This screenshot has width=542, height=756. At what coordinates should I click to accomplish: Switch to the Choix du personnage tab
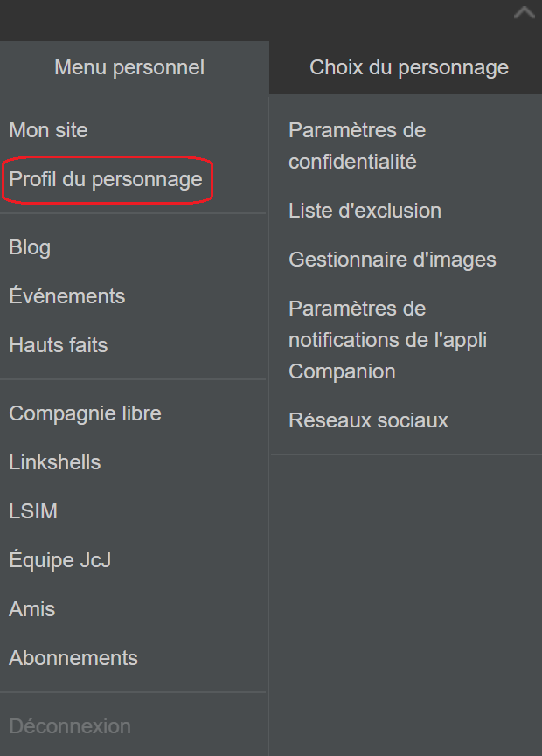click(x=408, y=67)
